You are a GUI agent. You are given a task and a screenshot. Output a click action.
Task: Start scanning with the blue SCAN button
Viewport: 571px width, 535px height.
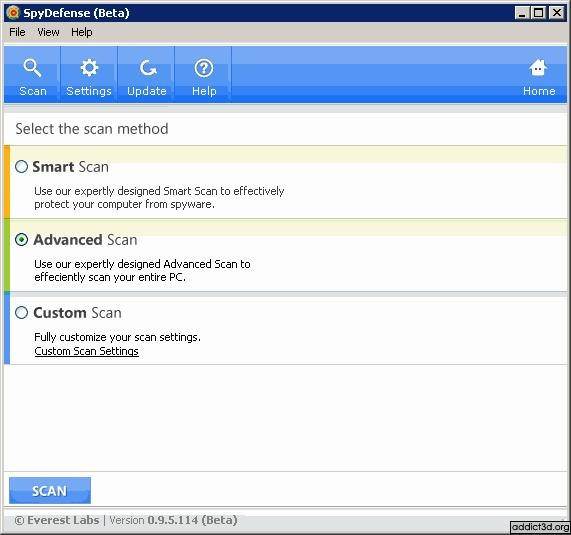tap(50, 491)
